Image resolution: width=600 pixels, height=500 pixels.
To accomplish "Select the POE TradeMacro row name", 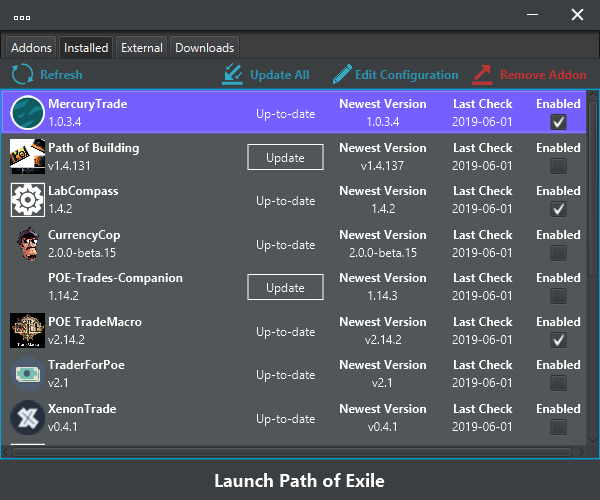I will pos(95,322).
